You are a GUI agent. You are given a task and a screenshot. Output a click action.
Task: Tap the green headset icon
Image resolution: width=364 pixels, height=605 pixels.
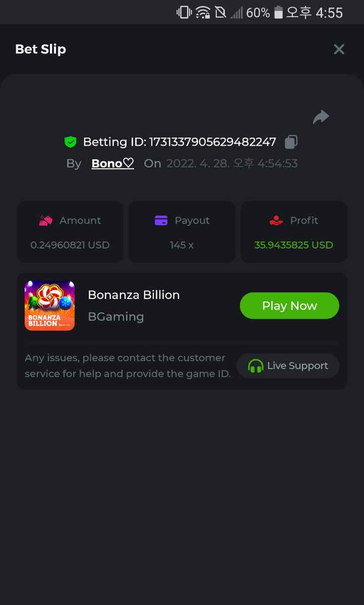coord(256,366)
